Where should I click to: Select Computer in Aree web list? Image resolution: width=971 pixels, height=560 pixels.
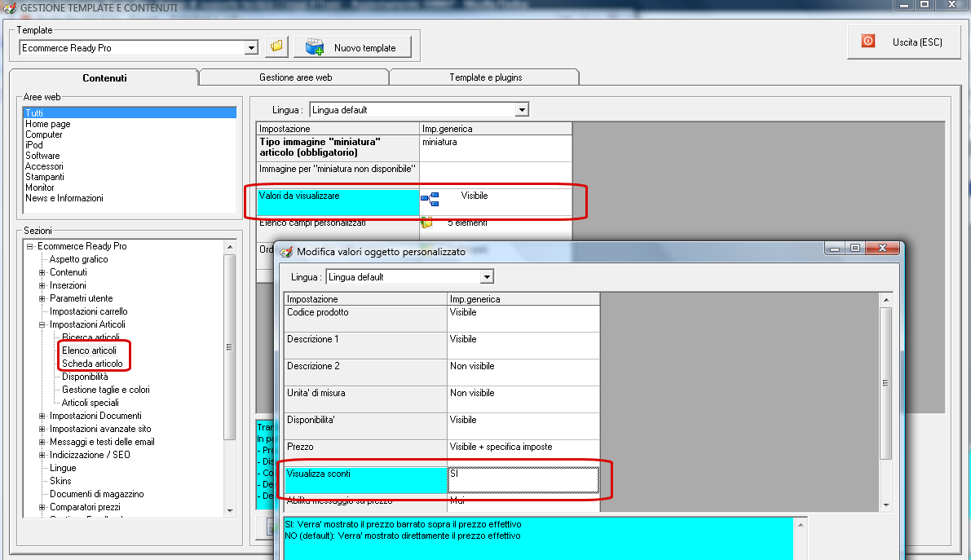43,134
